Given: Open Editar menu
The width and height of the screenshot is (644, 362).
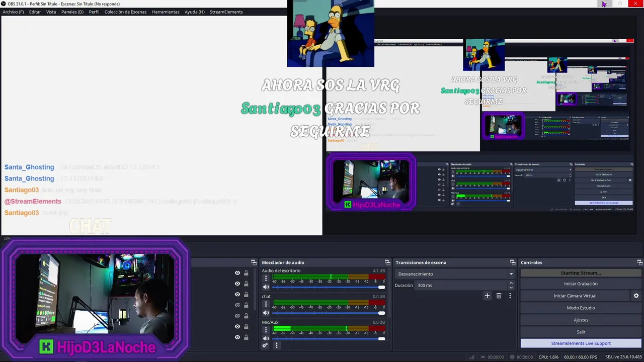Looking at the screenshot, I should pos(35,12).
